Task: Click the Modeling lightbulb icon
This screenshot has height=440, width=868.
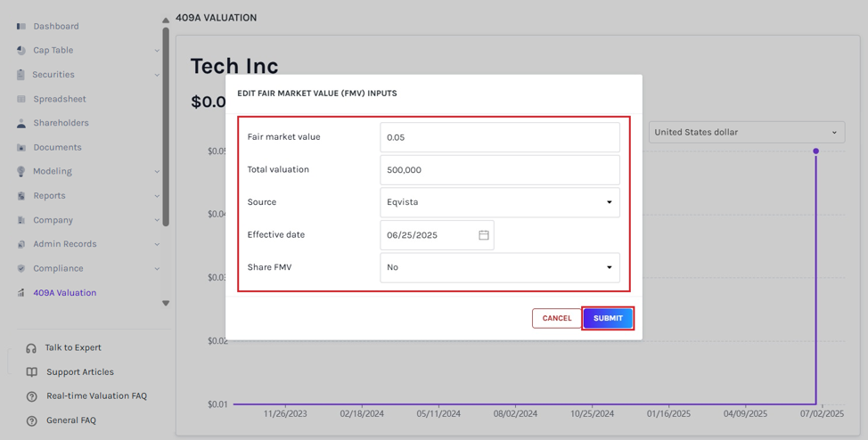Action: pyautogui.click(x=21, y=172)
